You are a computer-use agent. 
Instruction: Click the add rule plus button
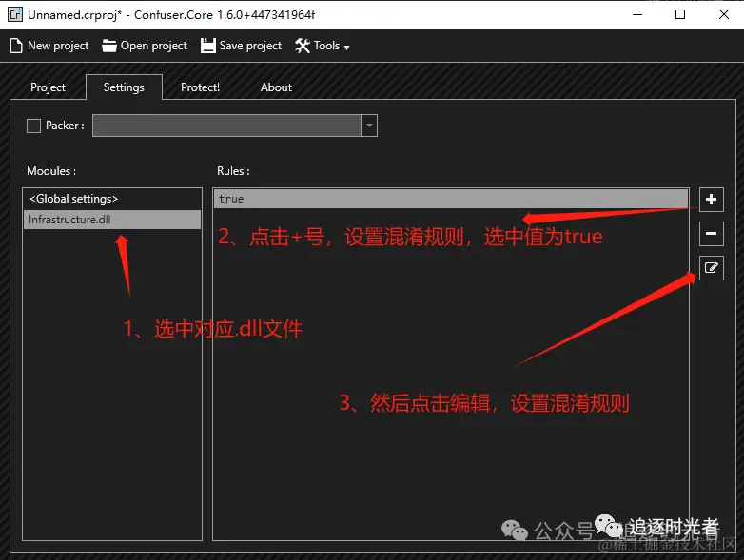click(x=711, y=199)
